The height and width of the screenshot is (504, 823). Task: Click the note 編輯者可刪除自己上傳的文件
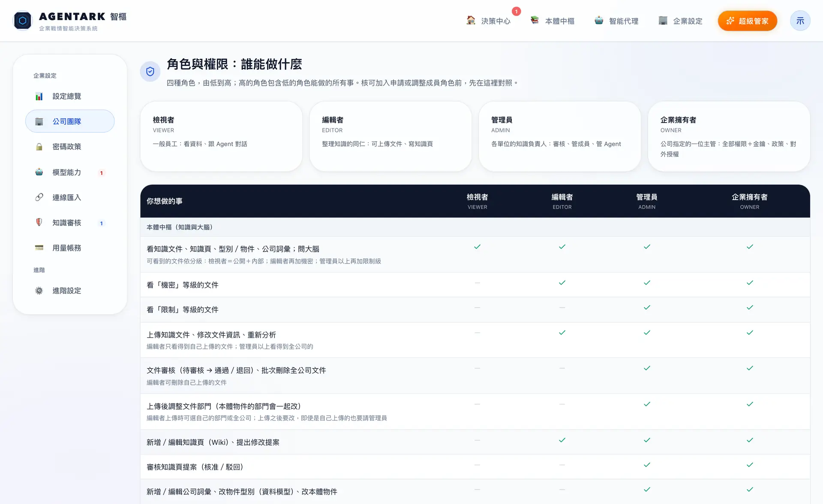(x=186, y=382)
